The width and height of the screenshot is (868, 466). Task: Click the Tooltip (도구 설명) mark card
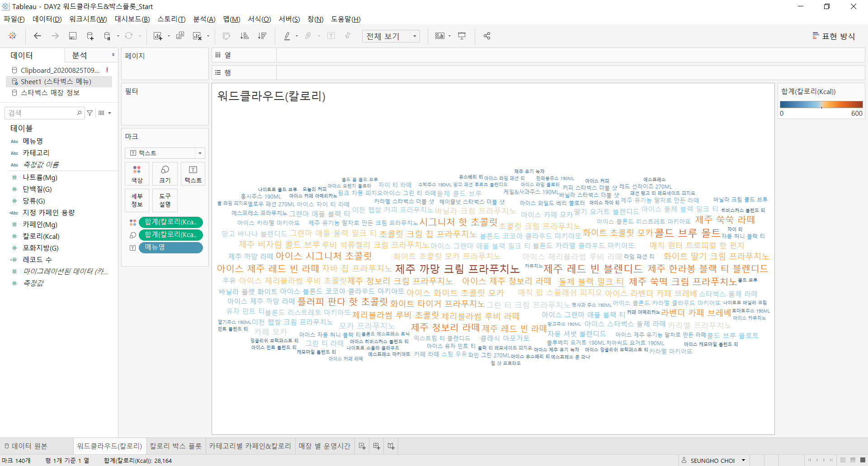click(165, 200)
